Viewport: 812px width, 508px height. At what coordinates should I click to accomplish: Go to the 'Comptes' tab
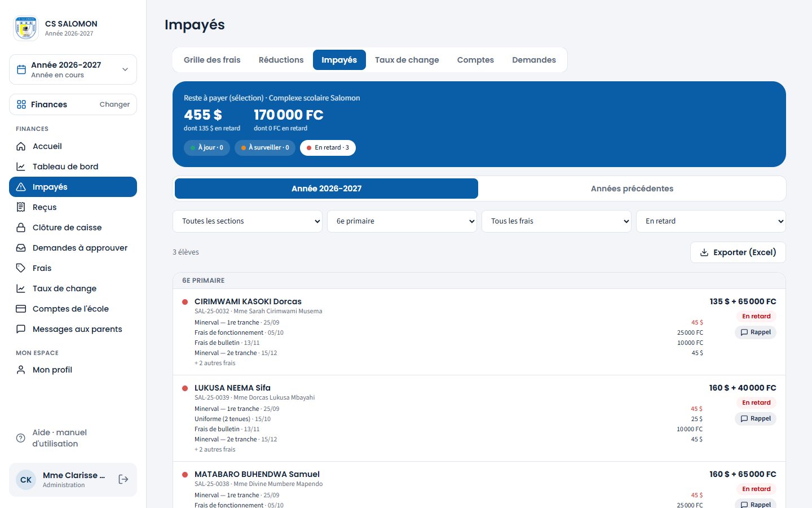pos(475,60)
